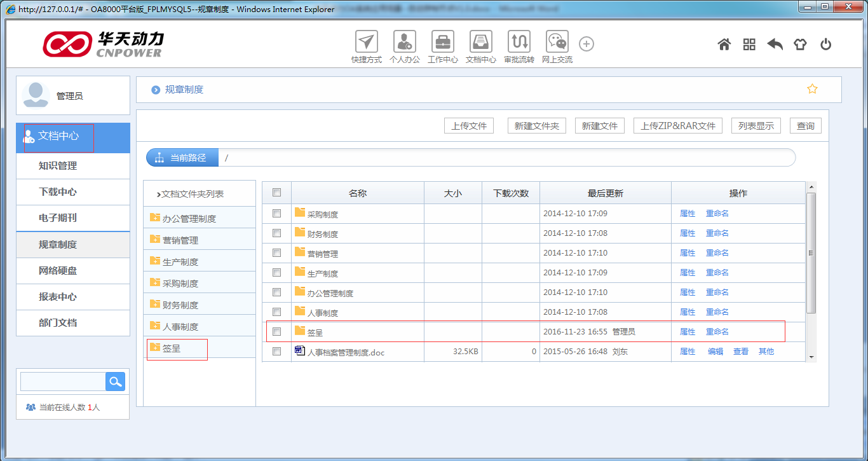Open the 网上交流 chat icon
Viewport: 868px width, 461px height.
(x=557, y=42)
